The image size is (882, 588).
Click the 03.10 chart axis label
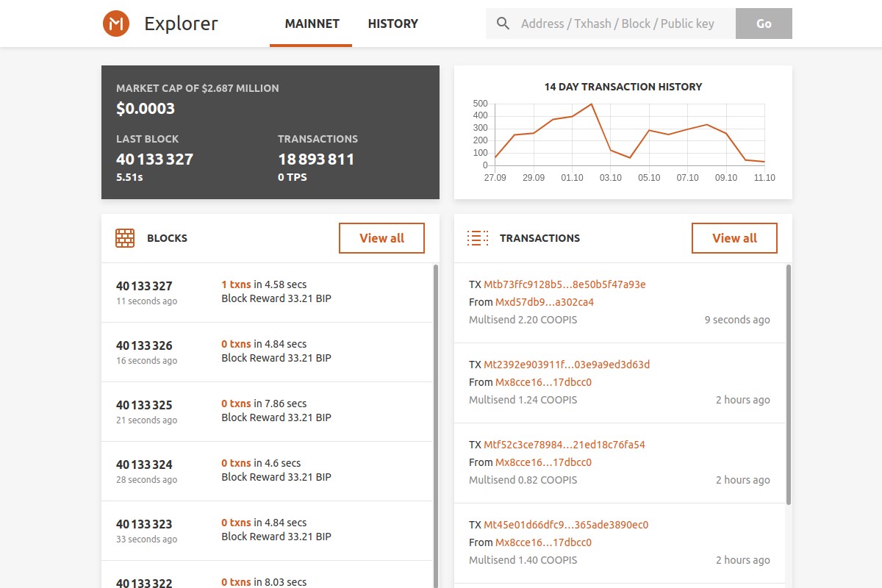[x=610, y=178]
